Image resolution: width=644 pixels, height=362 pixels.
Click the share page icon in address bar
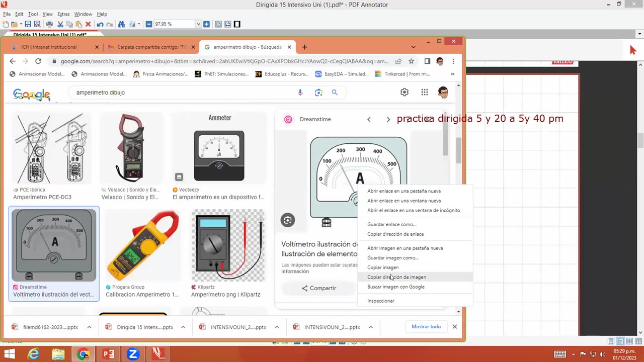tap(398, 61)
